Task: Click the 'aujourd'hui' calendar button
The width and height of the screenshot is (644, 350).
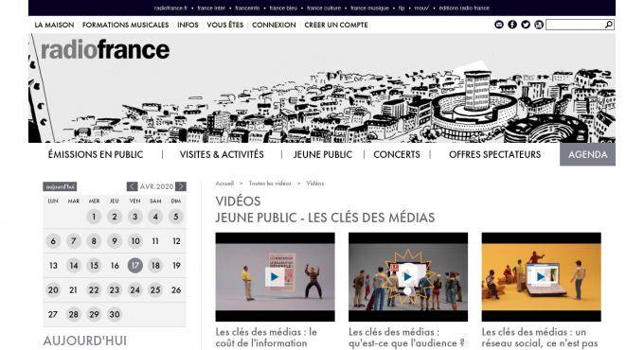Action: tap(60, 186)
